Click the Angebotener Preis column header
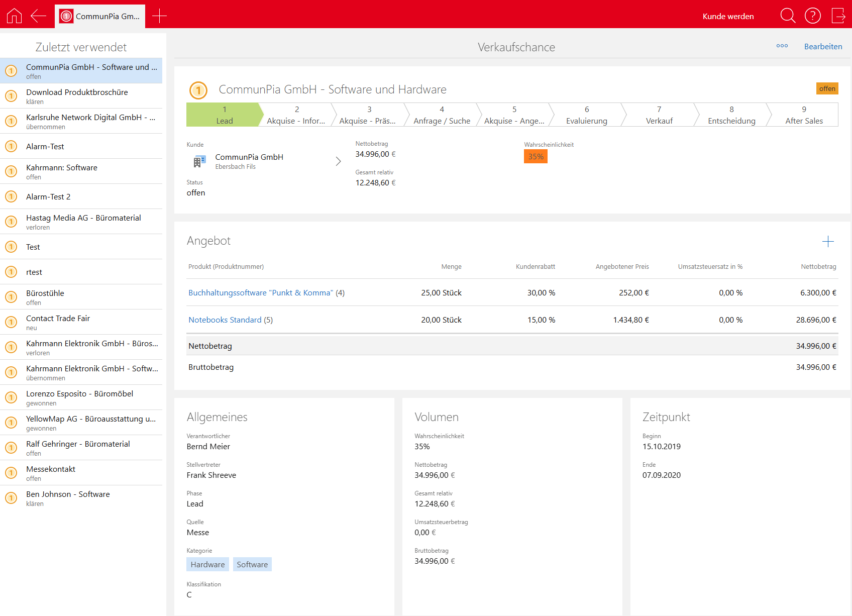Viewport: 852px width, 616px height. [x=622, y=266]
